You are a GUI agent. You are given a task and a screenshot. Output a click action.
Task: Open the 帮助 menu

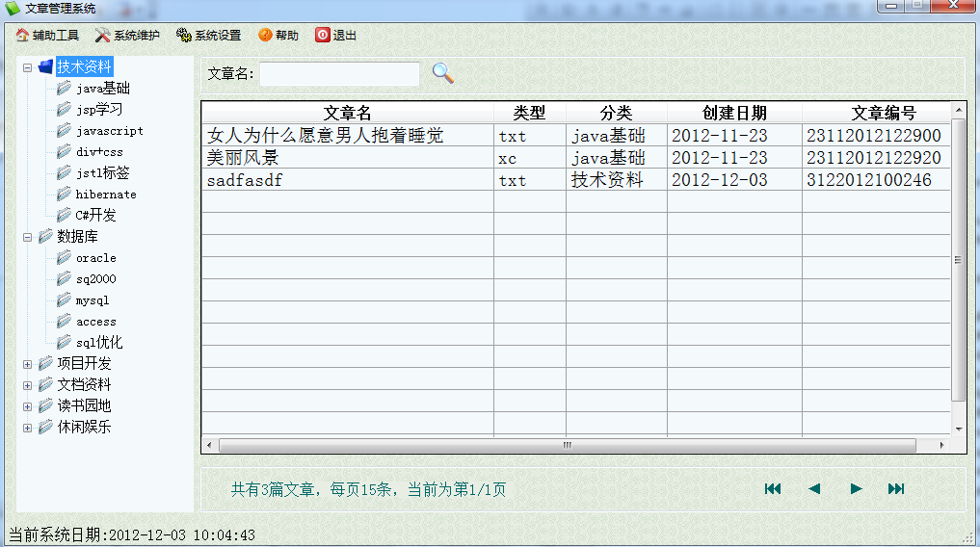pyautogui.click(x=278, y=35)
